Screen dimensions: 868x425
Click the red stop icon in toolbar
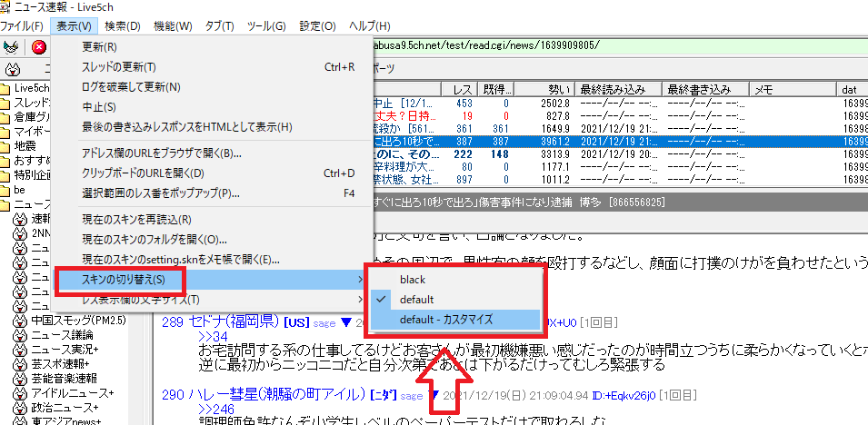tap(38, 47)
